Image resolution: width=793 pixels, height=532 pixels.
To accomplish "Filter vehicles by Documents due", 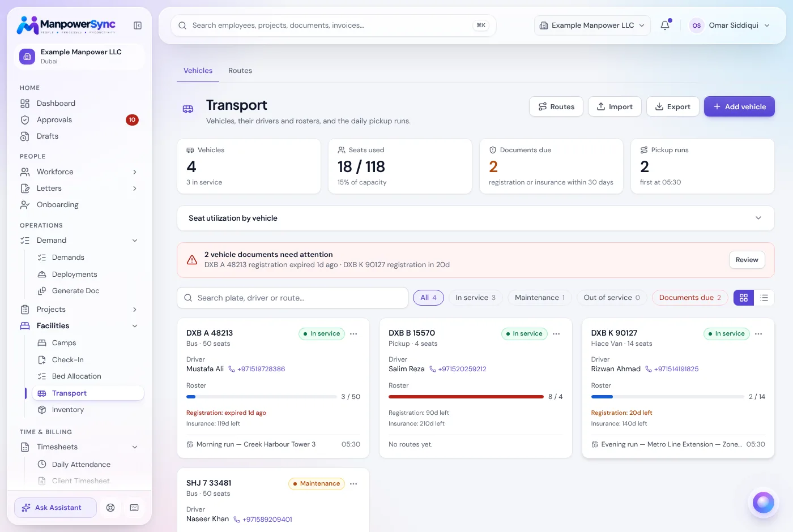I will point(690,298).
